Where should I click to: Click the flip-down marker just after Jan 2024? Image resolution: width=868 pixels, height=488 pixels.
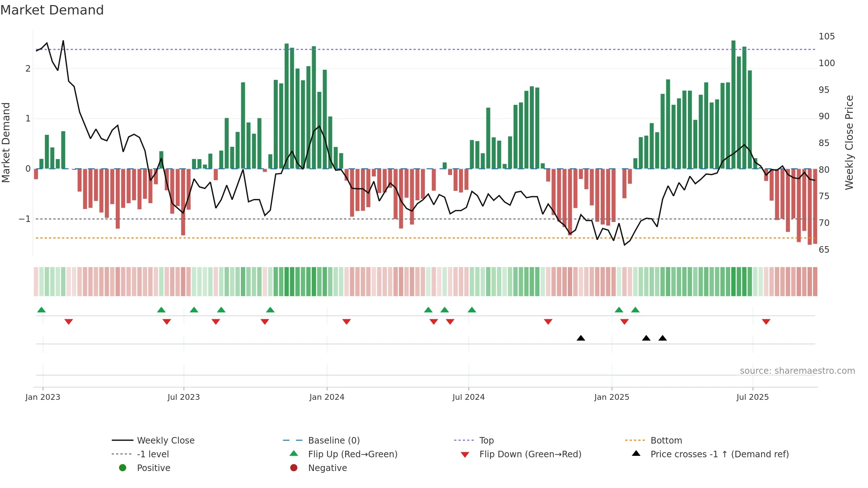click(x=346, y=322)
